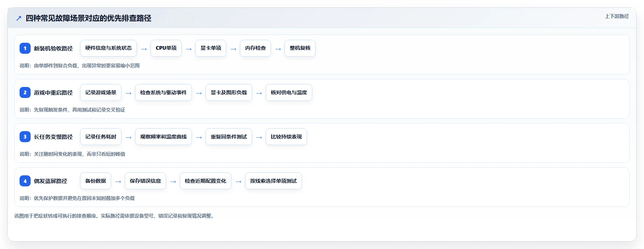Click the heading 四种常见故障场景对应的优先排查路径
This screenshot has width=644, height=249.
point(89,18)
